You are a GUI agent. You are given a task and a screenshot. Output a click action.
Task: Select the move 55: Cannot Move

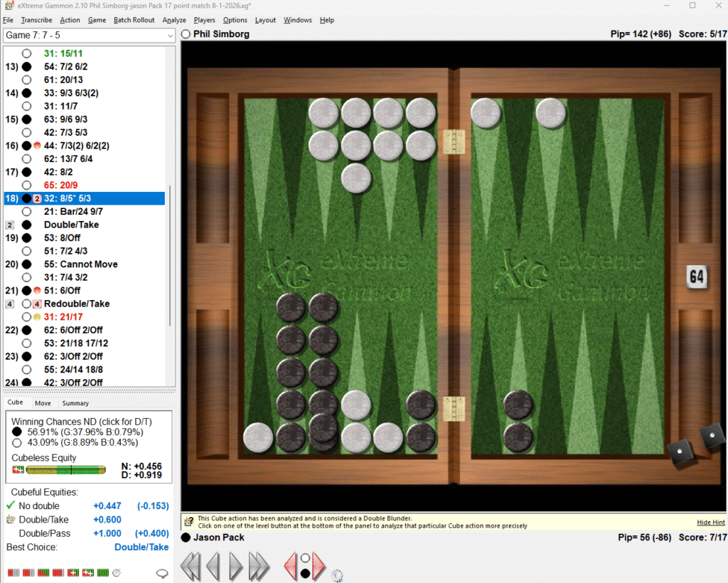point(81,264)
